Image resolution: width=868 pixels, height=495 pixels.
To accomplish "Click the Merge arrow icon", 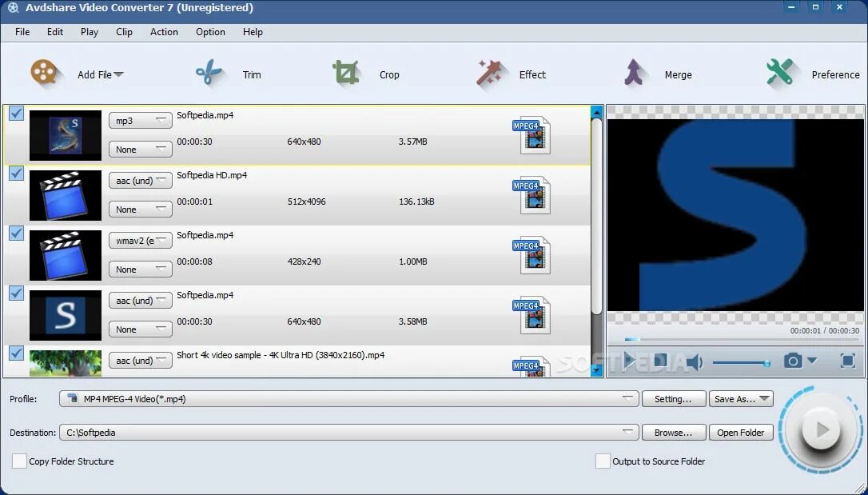I will (635, 73).
